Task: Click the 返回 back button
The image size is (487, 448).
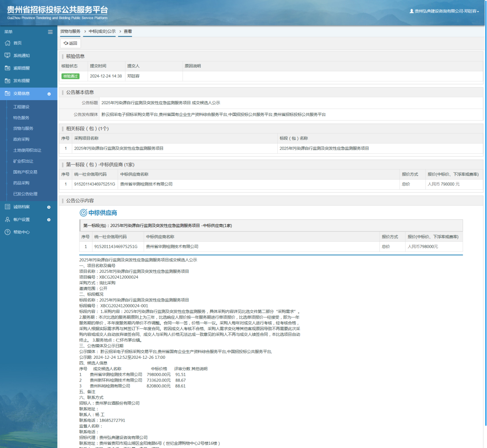Action: 71,43
